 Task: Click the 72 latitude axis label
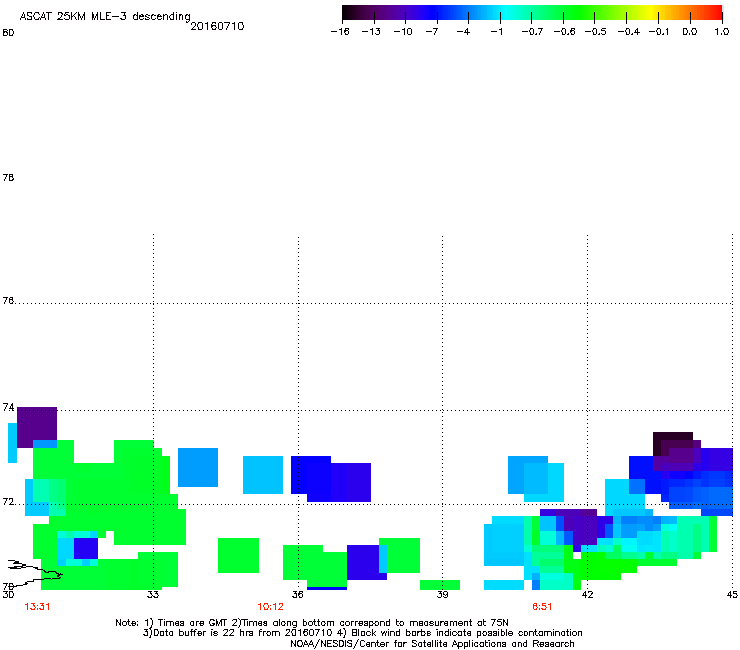point(8,502)
